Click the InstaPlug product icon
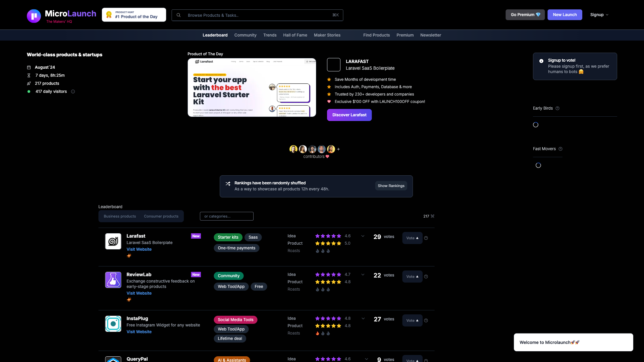 point(113,324)
